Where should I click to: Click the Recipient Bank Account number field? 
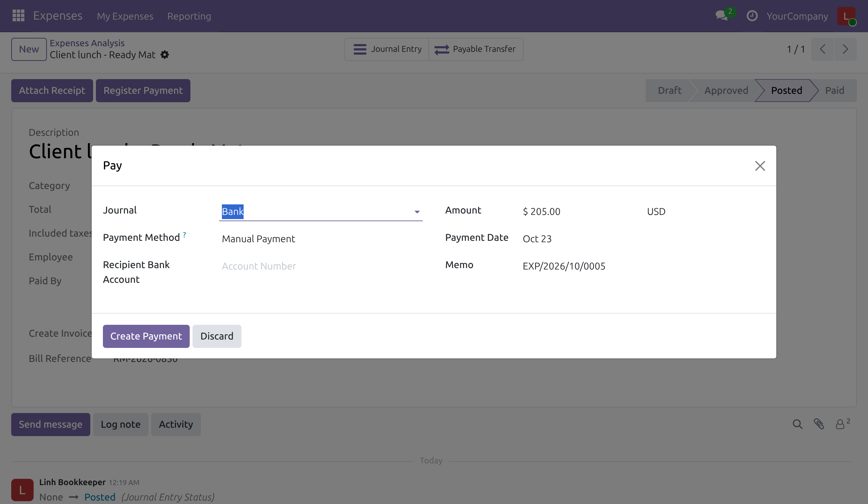coord(321,266)
